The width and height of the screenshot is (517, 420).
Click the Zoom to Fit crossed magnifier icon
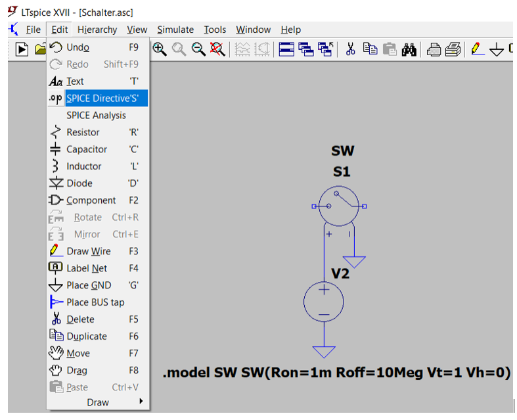point(217,49)
